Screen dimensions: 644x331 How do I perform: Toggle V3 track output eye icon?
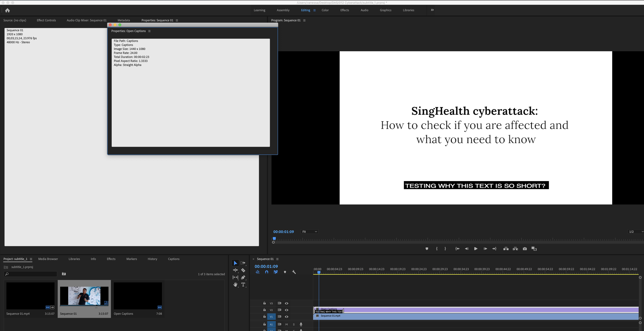click(x=286, y=303)
